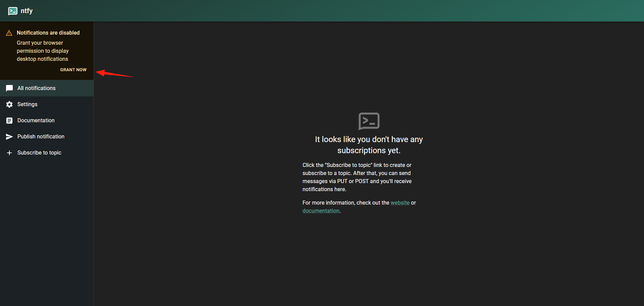Click the warning triangle icon

(x=9, y=33)
